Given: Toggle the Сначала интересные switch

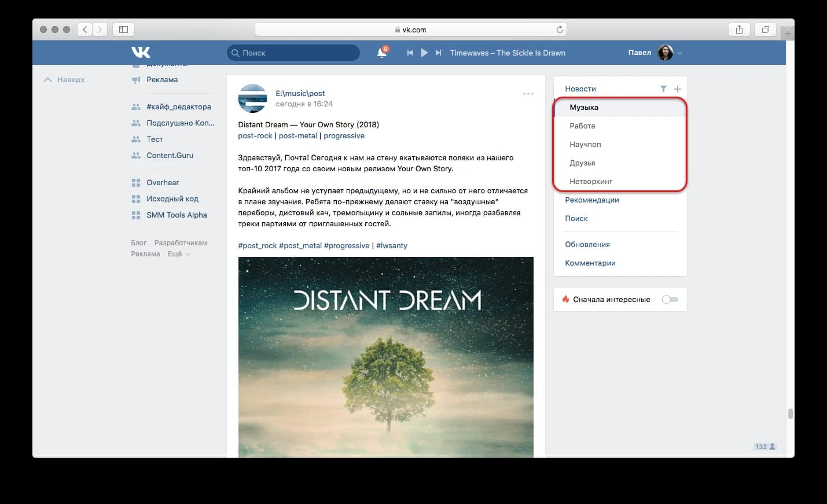Looking at the screenshot, I should pos(670,299).
